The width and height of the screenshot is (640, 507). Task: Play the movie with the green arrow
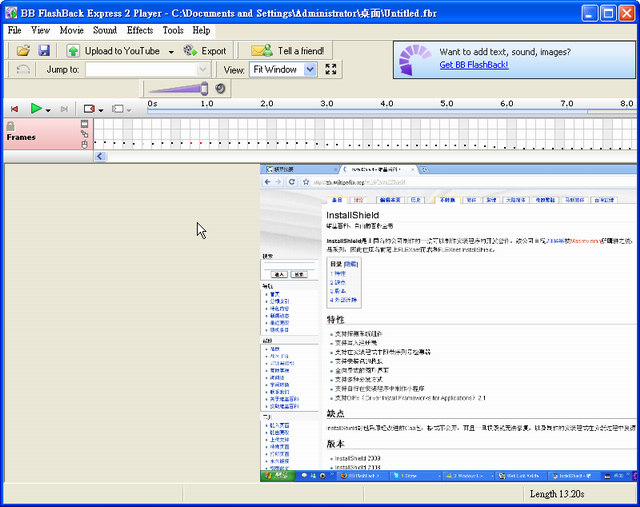[x=36, y=109]
